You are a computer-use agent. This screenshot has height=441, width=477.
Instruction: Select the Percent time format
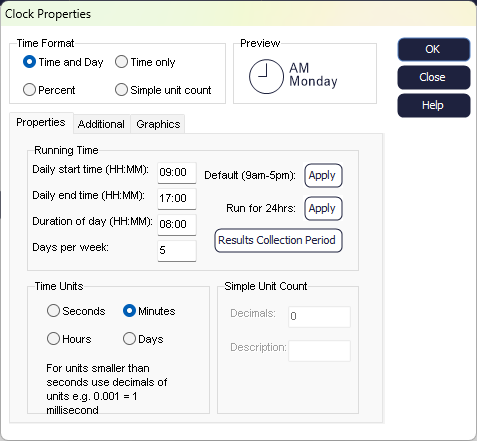tap(29, 90)
